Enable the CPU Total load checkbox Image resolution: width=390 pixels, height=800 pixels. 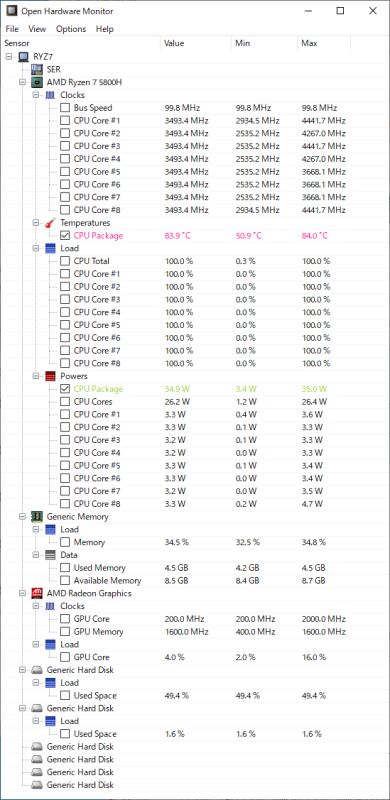point(65,261)
